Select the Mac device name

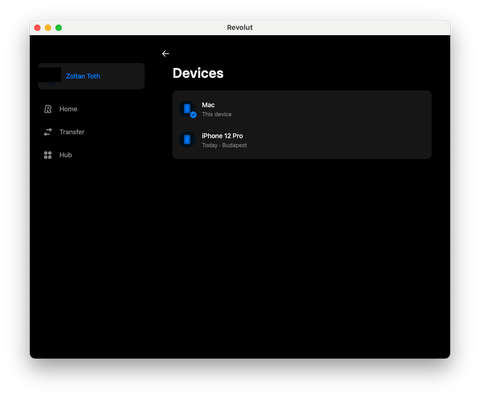pyautogui.click(x=208, y=105)
